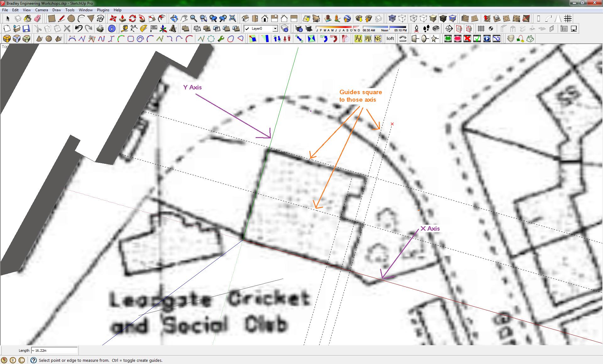Open the Edit menu
Screen dimensions: 603x364
click(x=15, y=10)
